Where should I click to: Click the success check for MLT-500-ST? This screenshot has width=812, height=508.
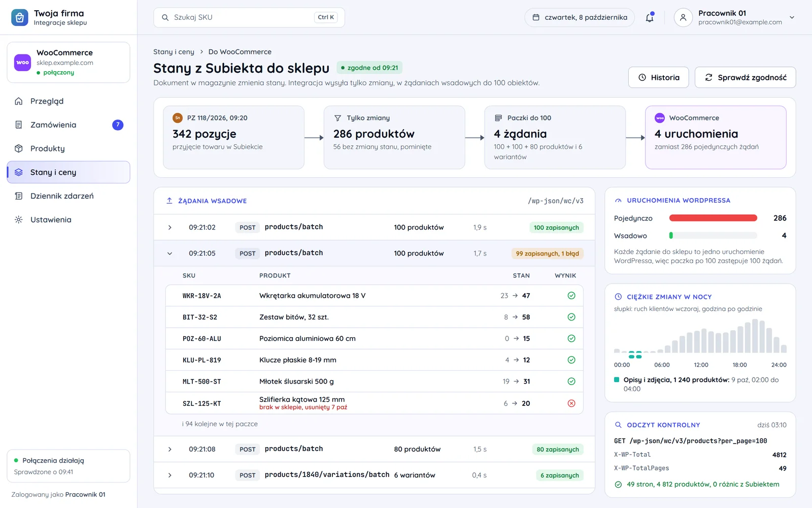point(571,382)
